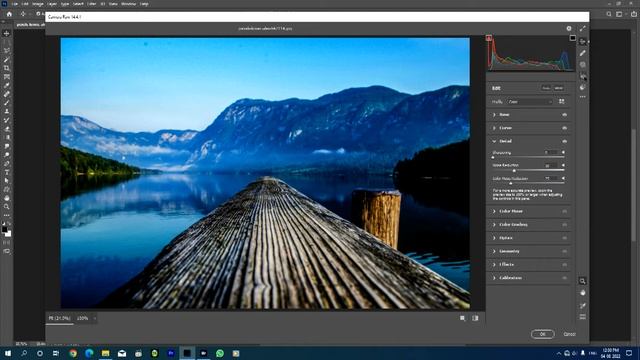This screenshot has height=360, width=640.
Task: Open Photoshop Help menu
Action: (144, 4)
